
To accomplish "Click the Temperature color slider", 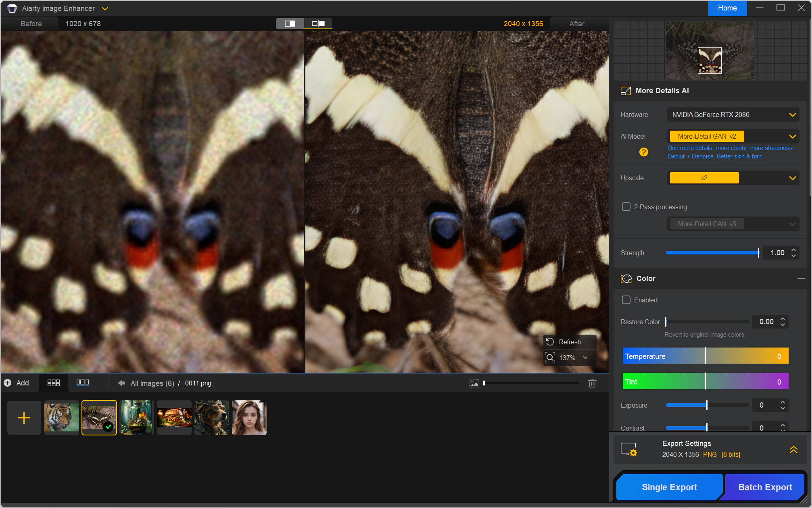I will (705, 356).
